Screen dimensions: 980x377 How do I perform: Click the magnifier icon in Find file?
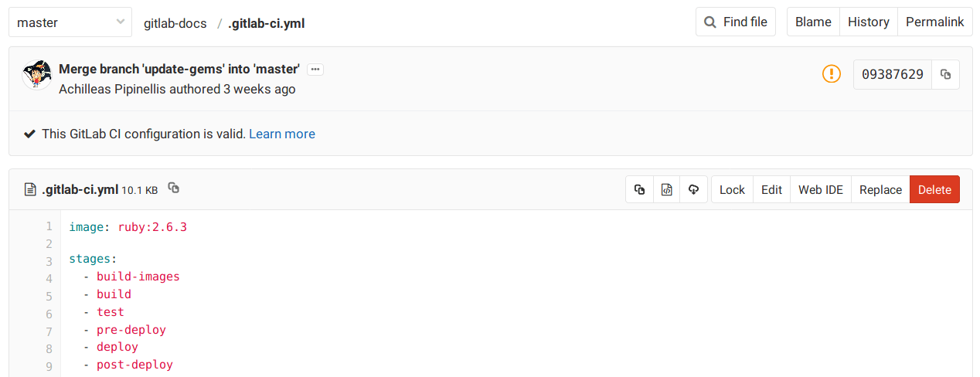click(710, 22)
